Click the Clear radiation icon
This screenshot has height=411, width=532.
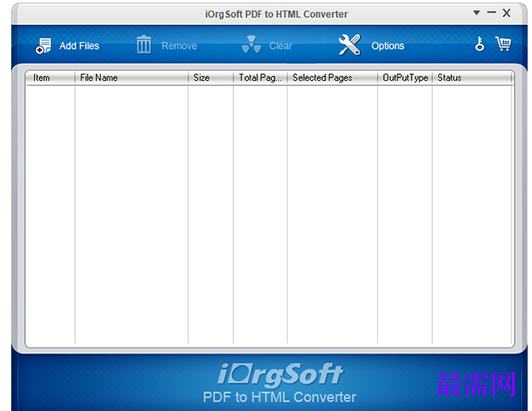(251, 45)
